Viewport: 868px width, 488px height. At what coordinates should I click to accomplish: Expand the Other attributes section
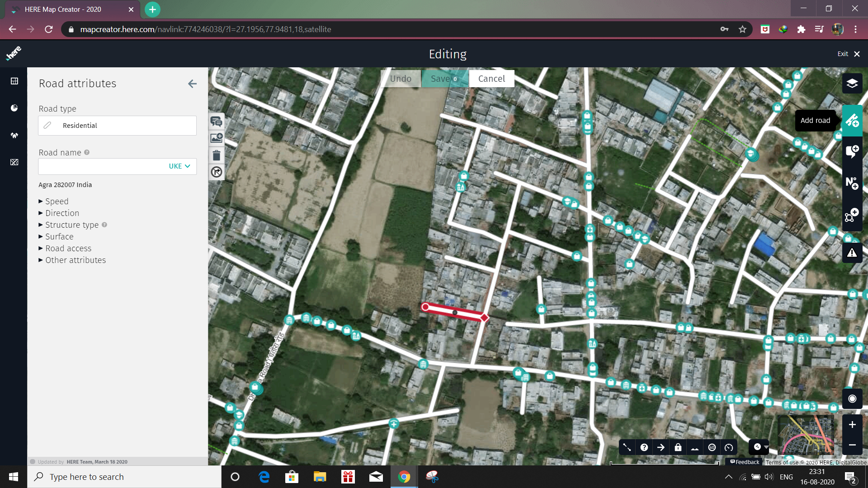click(x=75, y=260)
